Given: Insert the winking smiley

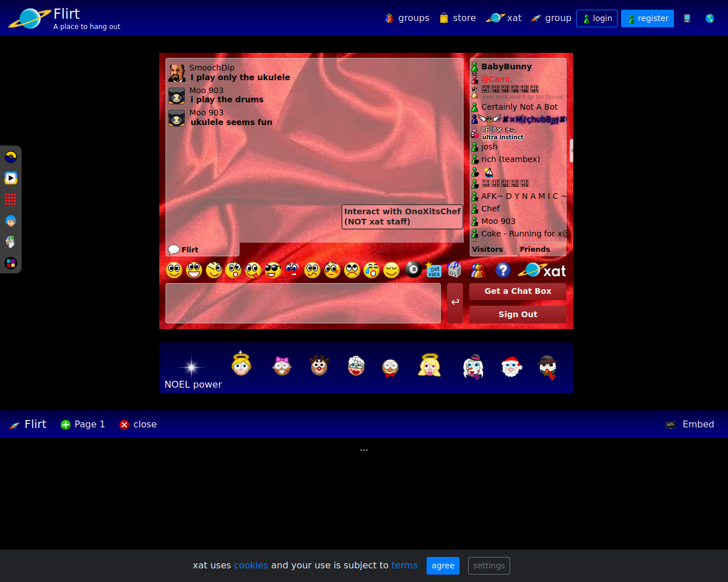Looking at the screenshot, I should tap(214, 271).
